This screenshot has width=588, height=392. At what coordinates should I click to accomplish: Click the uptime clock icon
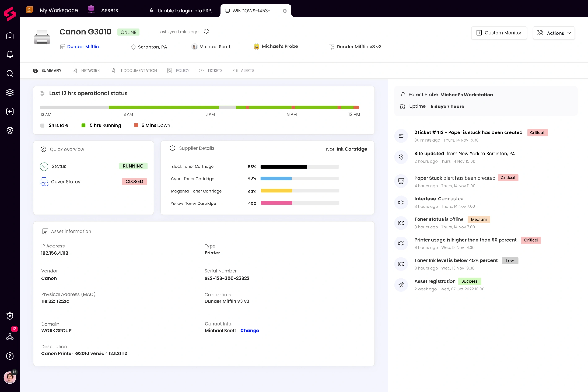click(x=402, y=107)
